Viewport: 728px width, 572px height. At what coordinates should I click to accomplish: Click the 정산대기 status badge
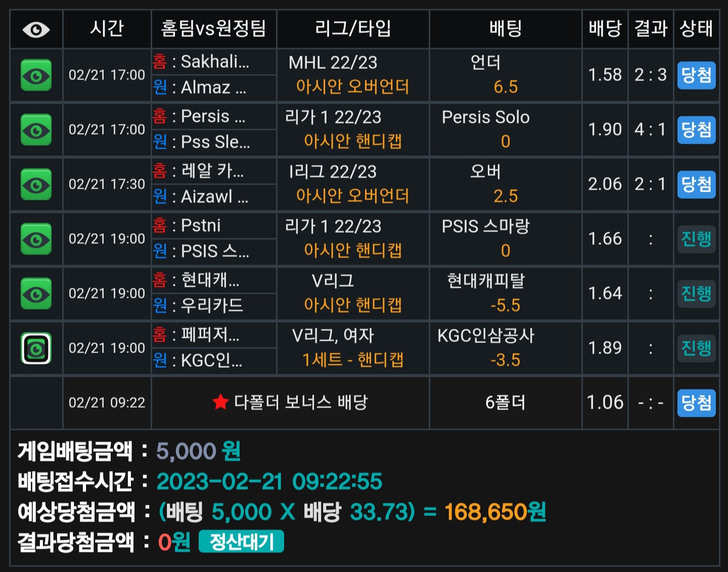241,542
